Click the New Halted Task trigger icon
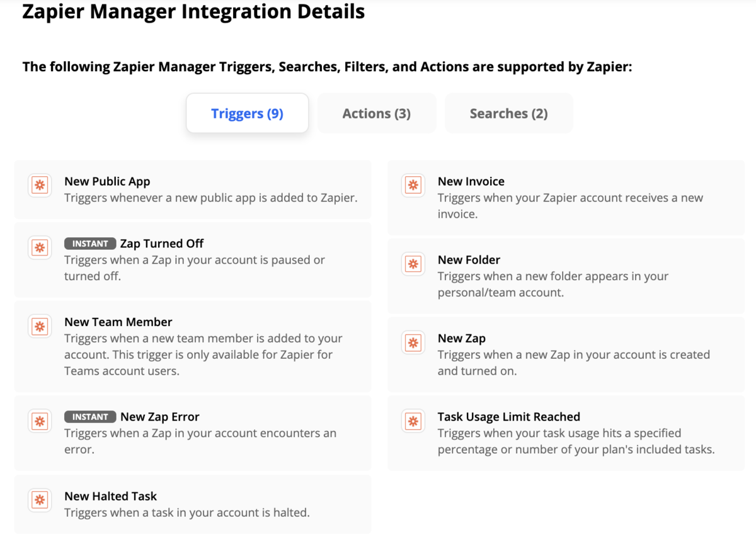Image resolution: width=756 pixels, height=537 pixels. [x=40, y=500]
